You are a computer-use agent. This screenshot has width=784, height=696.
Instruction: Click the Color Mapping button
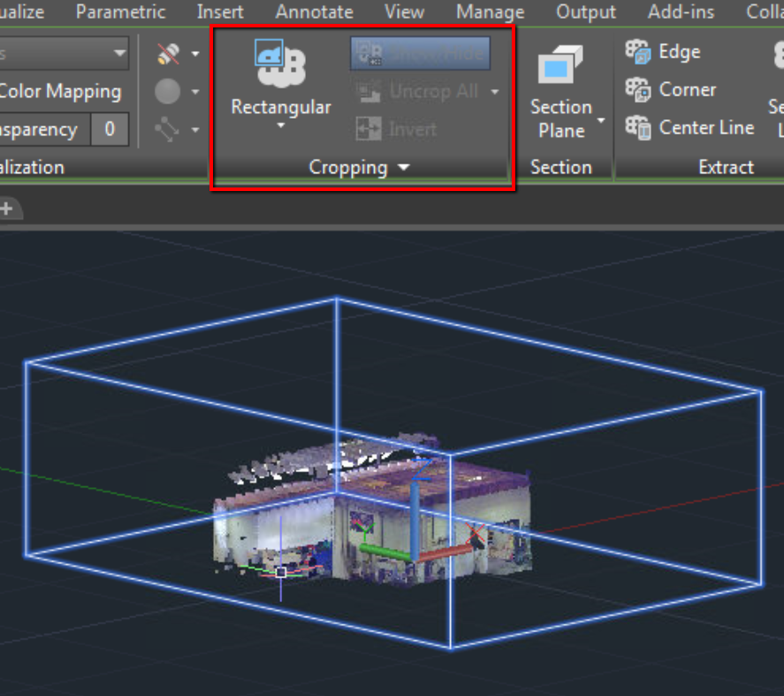(x=60, y=91)
